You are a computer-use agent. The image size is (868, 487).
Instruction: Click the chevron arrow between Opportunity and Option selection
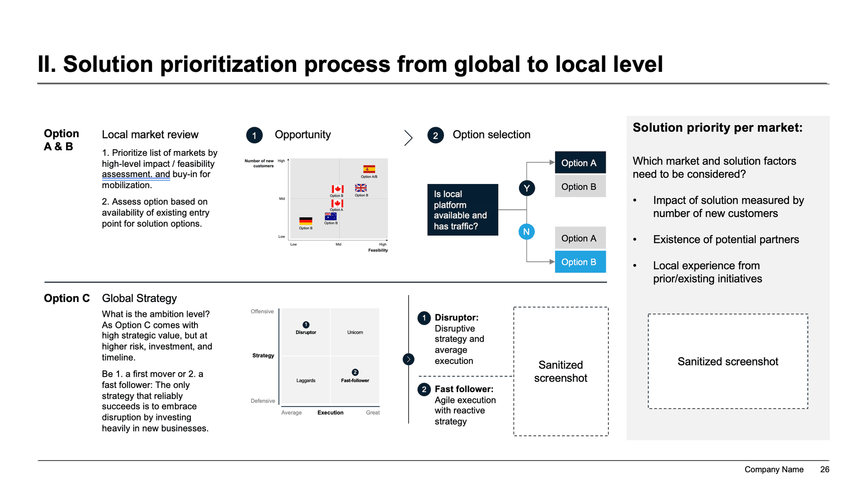(x=408, y=138)
